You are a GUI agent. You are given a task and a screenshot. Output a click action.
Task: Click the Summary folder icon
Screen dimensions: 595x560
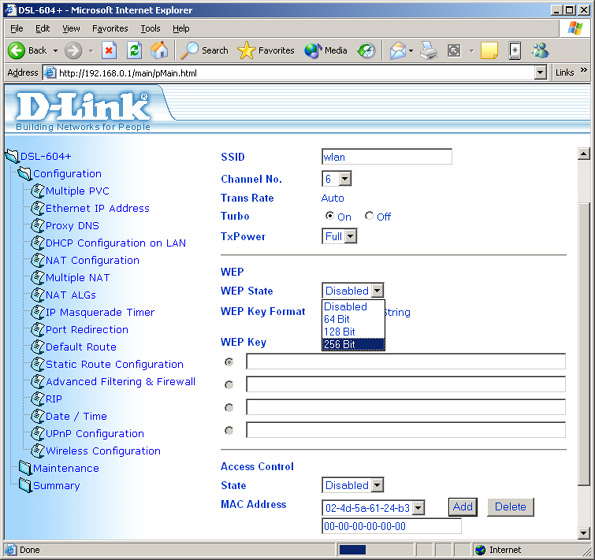25,485
